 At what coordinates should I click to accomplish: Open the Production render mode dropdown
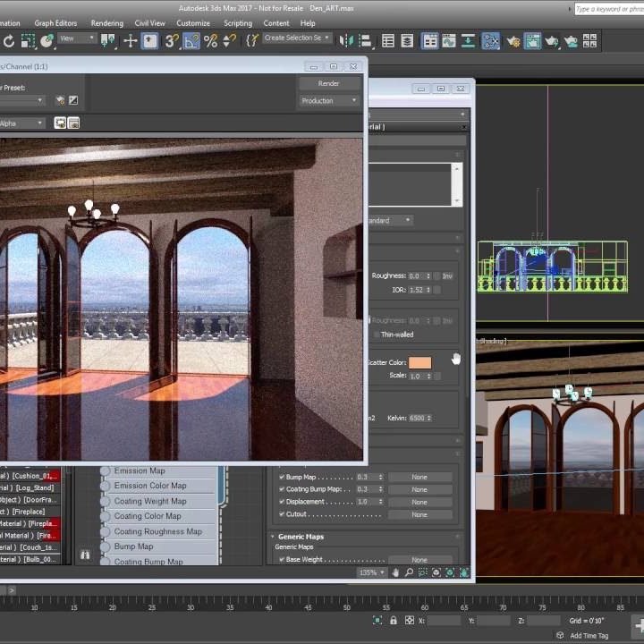tap(329, 101)
